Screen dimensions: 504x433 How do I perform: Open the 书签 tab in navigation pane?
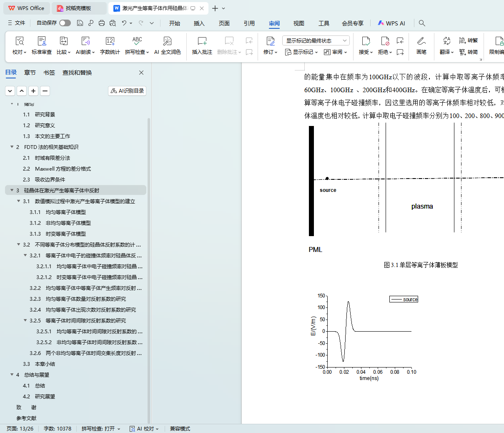point(49,73)
